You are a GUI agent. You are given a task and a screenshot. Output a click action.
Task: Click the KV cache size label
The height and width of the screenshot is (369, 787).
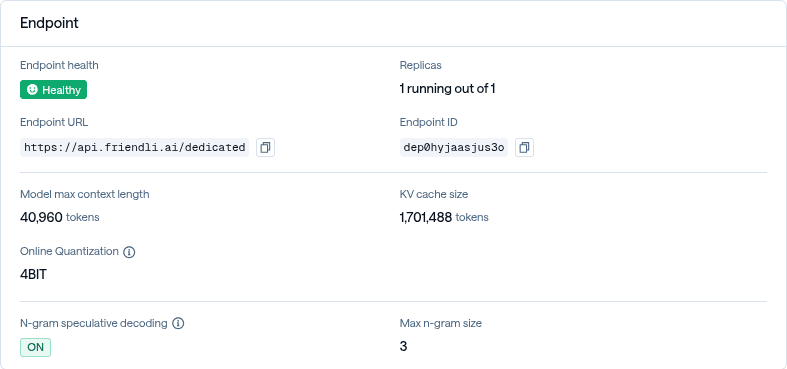pyautogui.click(x=434, y=194)
